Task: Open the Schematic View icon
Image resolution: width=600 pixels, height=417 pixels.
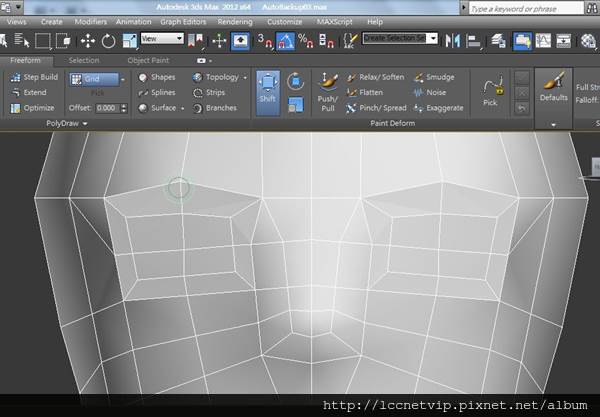Action: click(x=564, y=41)
